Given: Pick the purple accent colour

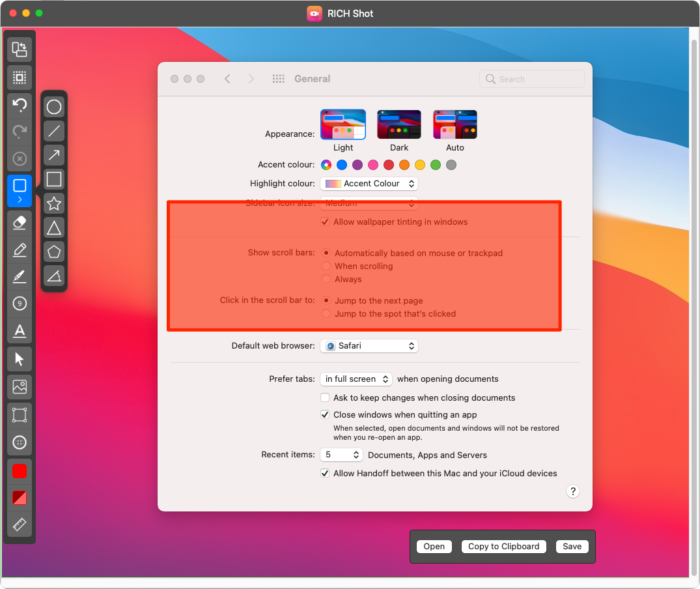Looking at the screenshot, I should (x=357, y=165).
